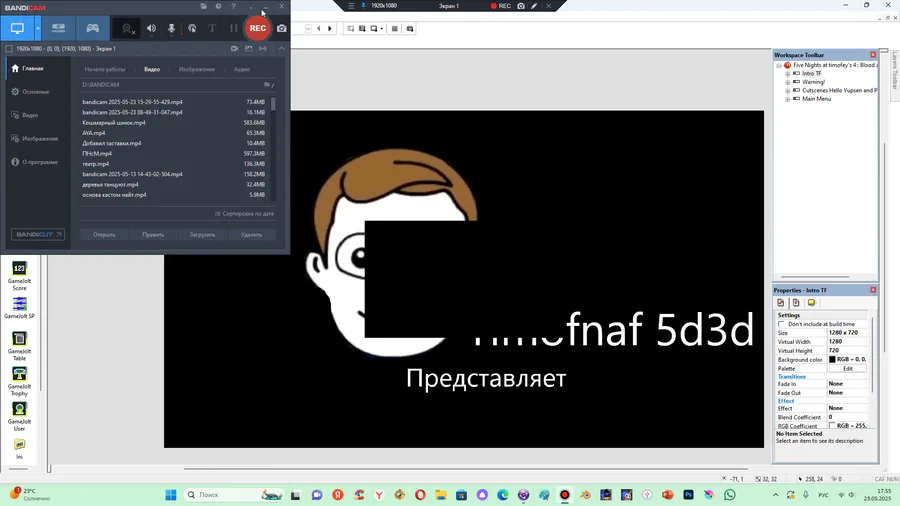
Task: Toggle mouse cursor effects in Bandicam
Action: (x=192, y=28)
